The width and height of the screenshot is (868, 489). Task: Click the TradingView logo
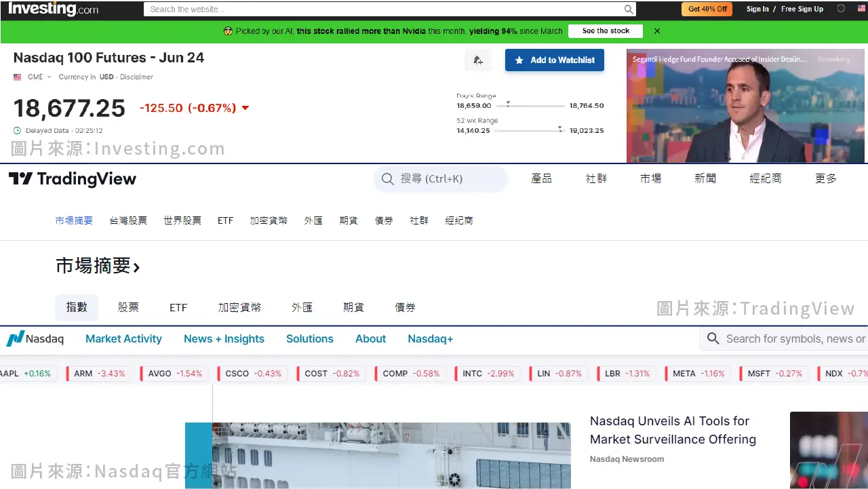click(x=73, y=178)
